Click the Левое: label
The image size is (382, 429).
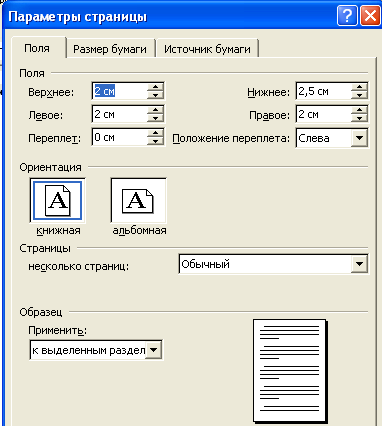click(46, 115)
